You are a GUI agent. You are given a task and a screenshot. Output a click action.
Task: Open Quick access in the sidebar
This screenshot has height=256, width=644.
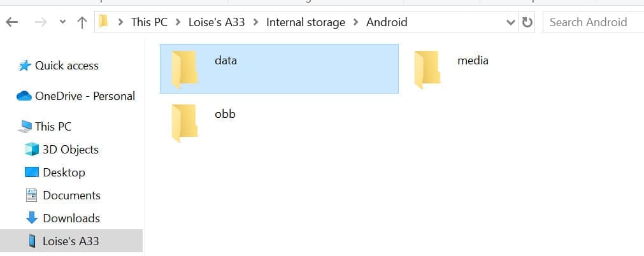point(59,66)
